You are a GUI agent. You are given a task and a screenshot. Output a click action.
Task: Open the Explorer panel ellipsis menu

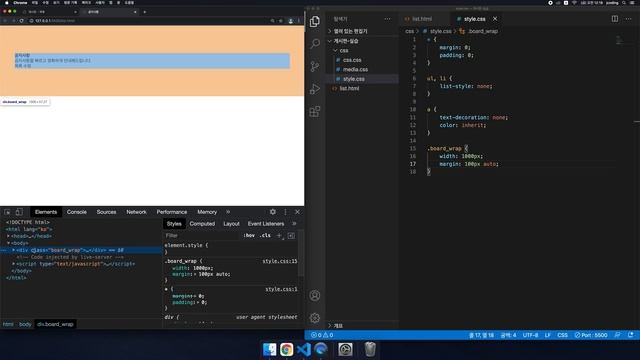387,19
